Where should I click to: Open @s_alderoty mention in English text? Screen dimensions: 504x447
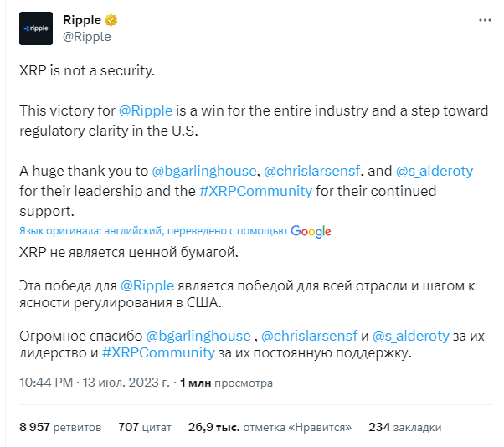tap(435, 171)
